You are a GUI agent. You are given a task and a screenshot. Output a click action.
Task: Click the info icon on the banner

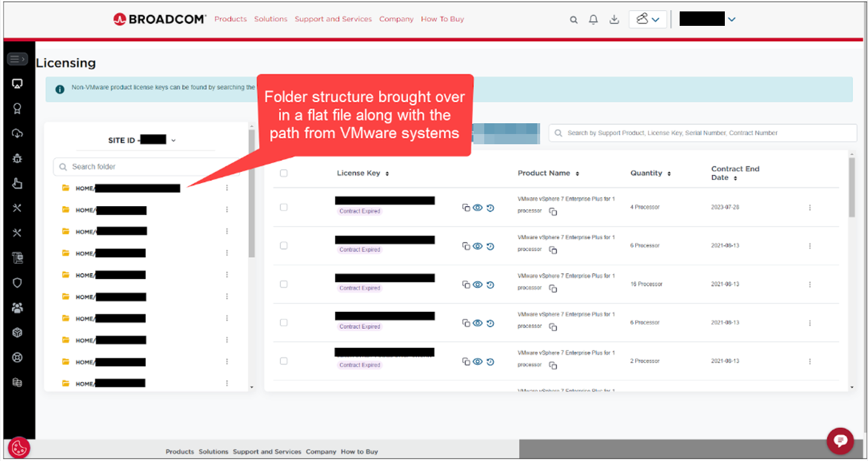tap(60, 89)
